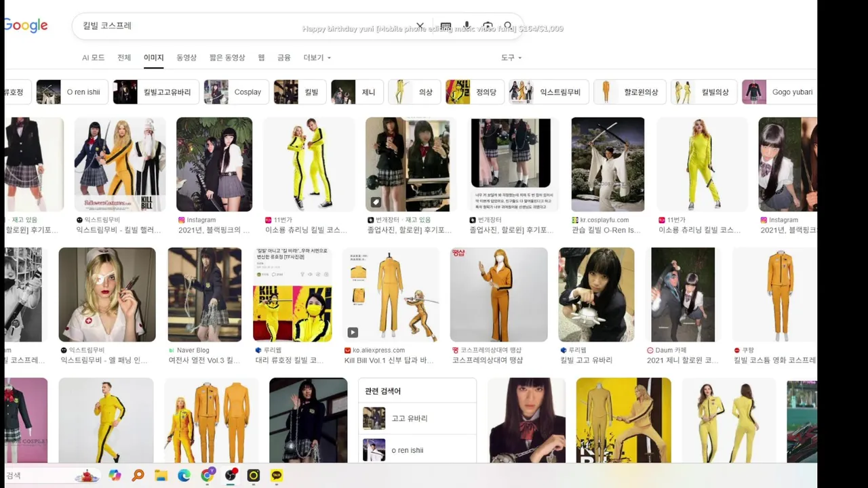The width and height of the screenshot is (868, 488).
Task: Launch Microsoft Edge from the taskbar
Action: [184, 476]
